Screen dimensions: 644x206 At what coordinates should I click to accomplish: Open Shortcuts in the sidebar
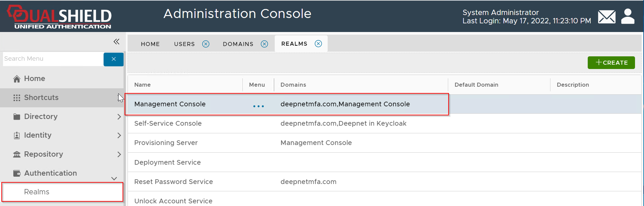(x=41, y=98)
